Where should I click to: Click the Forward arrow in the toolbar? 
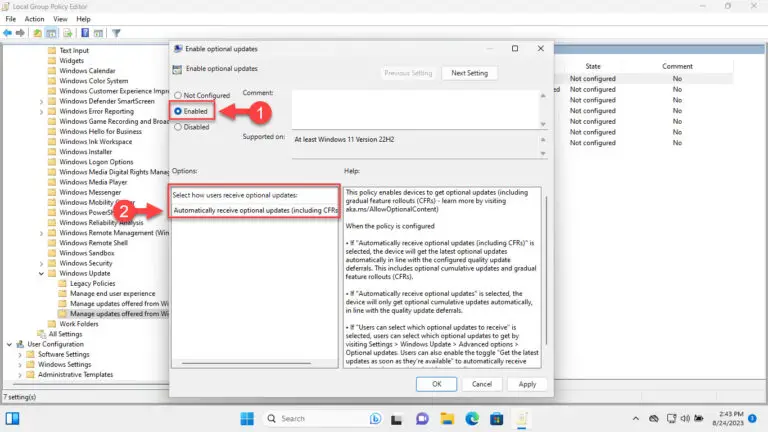(21, 33)
